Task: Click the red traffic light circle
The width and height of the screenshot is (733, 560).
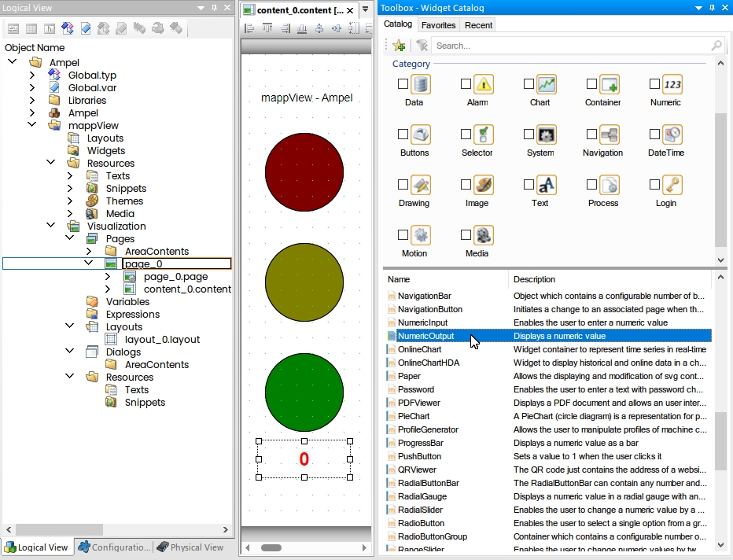Action: pos(304,172)
